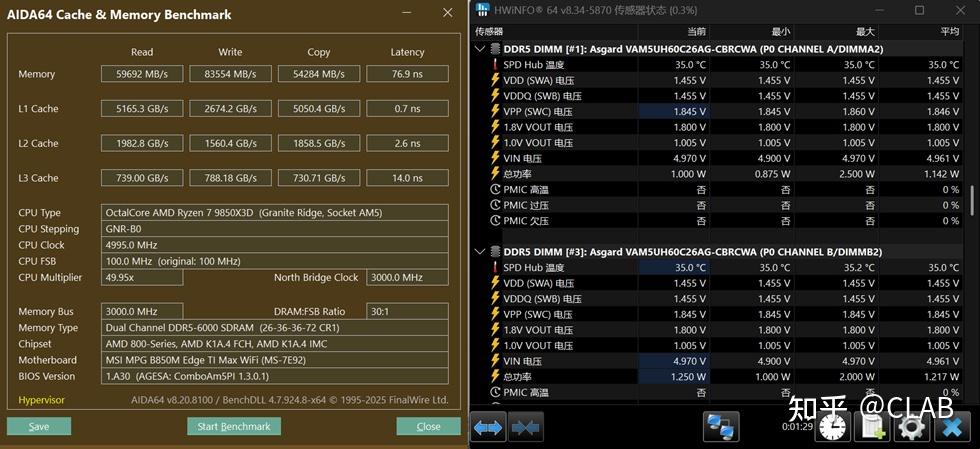Collapse the DDR5 DIMM [#3] sensor group
The image size is (980, 449).
click(x=480, y=252)
